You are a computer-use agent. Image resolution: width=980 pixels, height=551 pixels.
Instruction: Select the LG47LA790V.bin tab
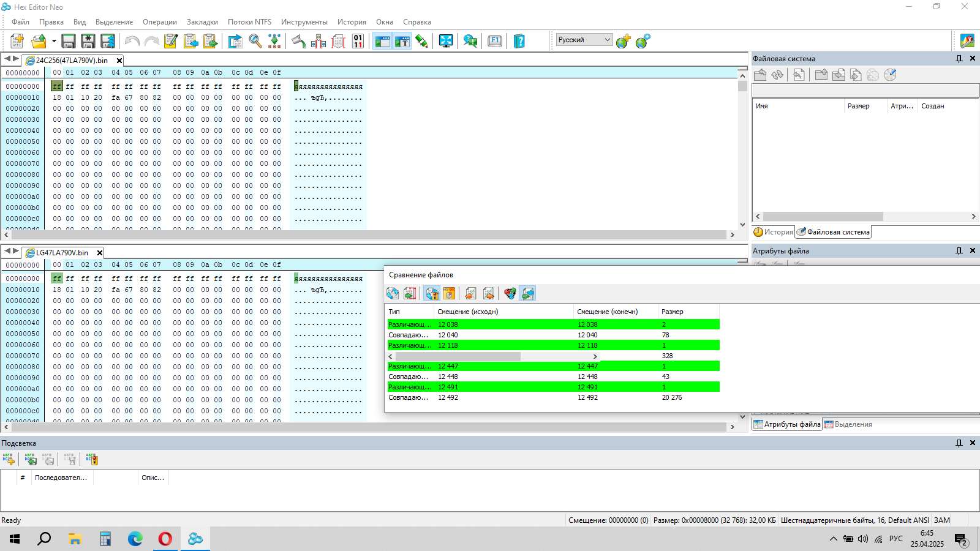(61, 253)
